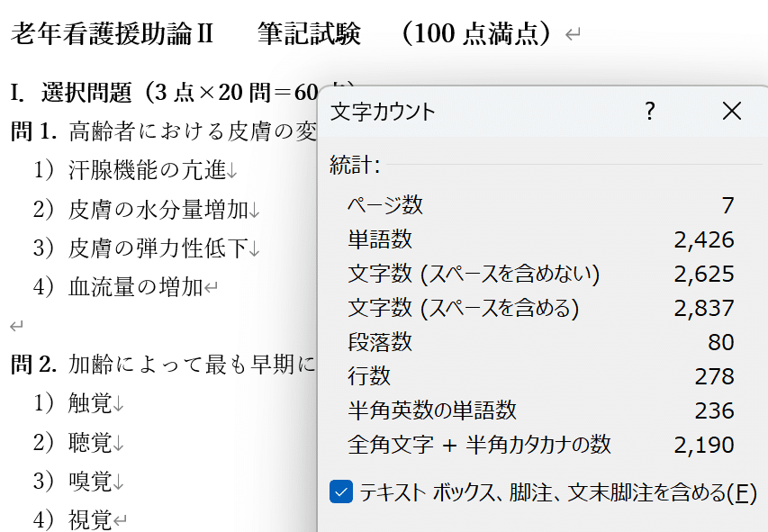
Task: Click the 単語数 value 2,426
Action: click(x=704, y=239)
